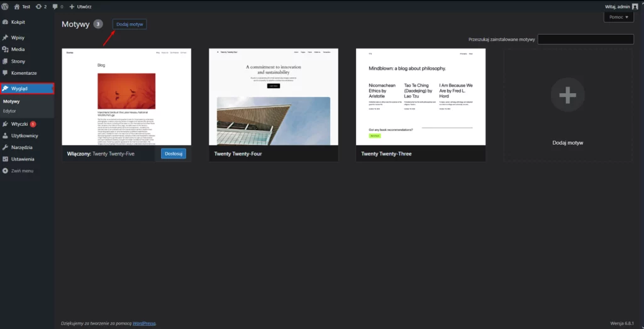Click the admin avatar in top right
Viewport: 644px width, 329px height.
635,6
